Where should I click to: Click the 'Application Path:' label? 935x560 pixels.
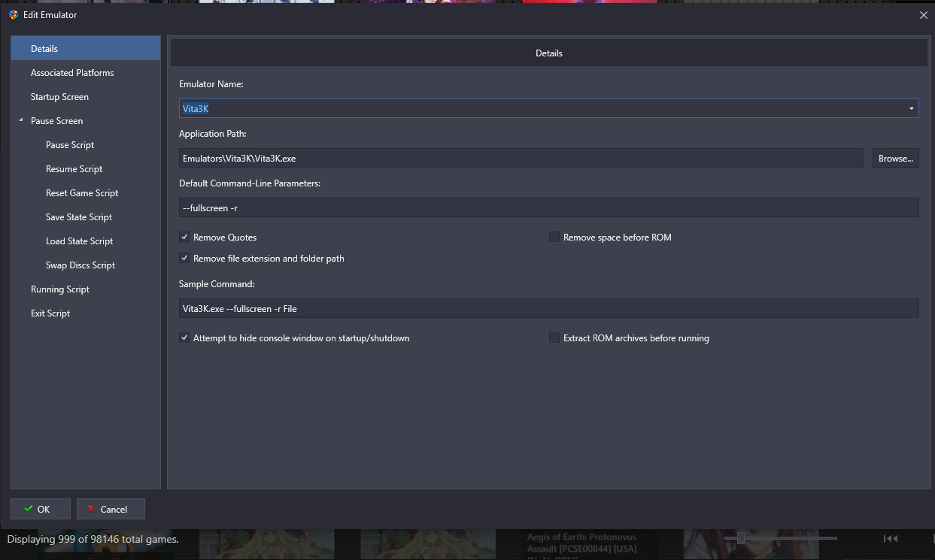pyautogui.click(x=213, y=134)
